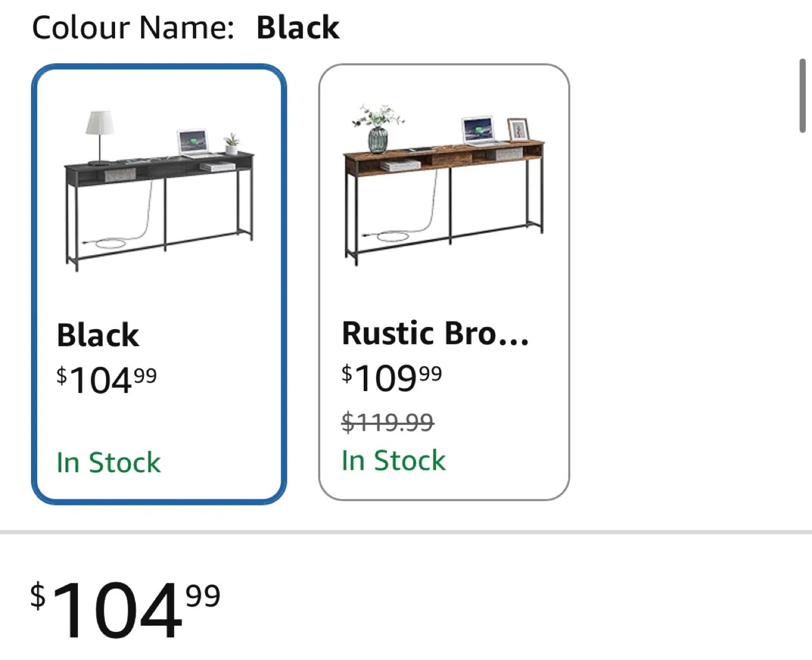
Task: Select the Black colour option card
Action: pyautogui.click(x=158, y=284)
